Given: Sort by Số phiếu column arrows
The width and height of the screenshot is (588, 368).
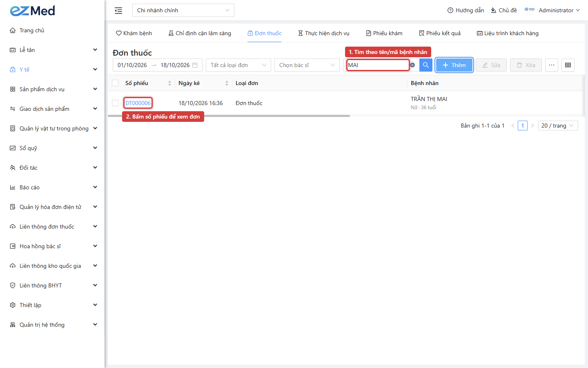Looking at the screenshot, I should pos(169,83).
